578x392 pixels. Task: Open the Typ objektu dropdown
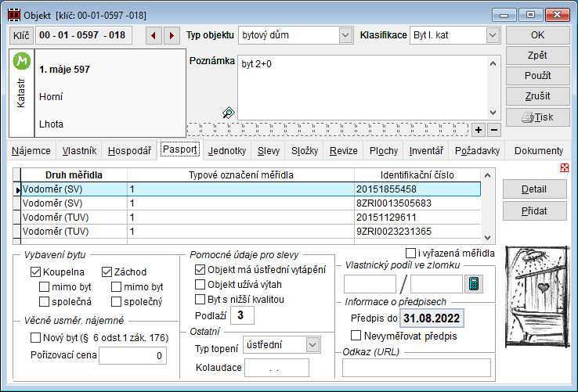click(345, 35)
